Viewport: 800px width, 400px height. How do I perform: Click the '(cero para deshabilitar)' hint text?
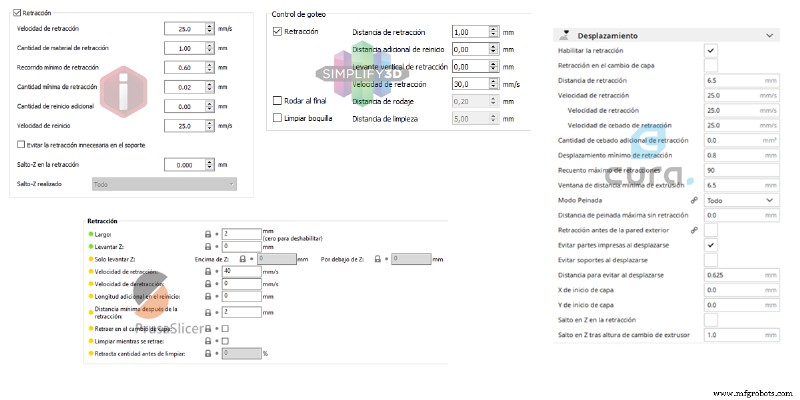[x=292, y=239]
